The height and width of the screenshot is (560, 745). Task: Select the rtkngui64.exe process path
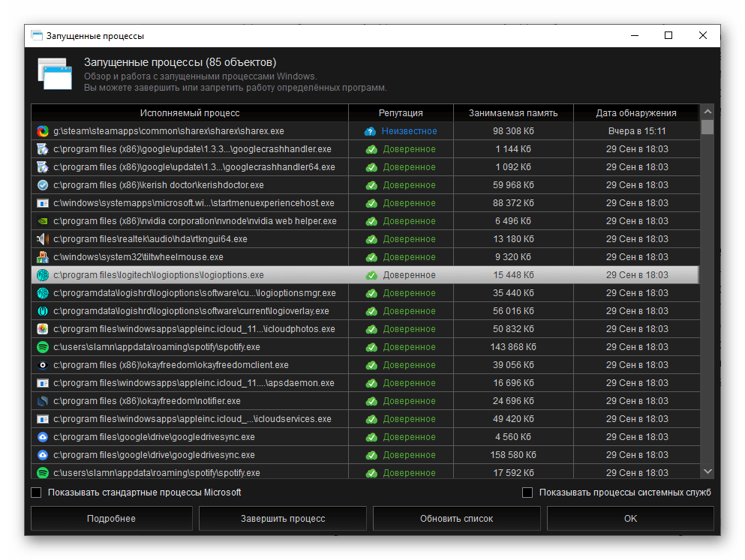pyautogui.click(x=150, y=239)
